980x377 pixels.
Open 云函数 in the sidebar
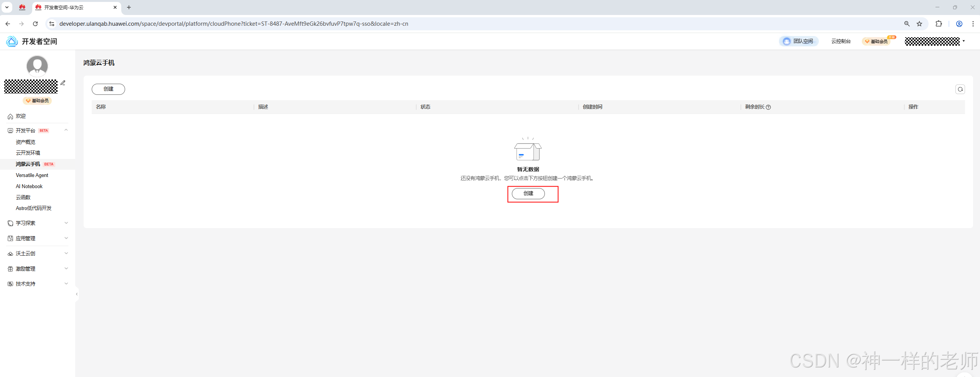pos(23,197)
